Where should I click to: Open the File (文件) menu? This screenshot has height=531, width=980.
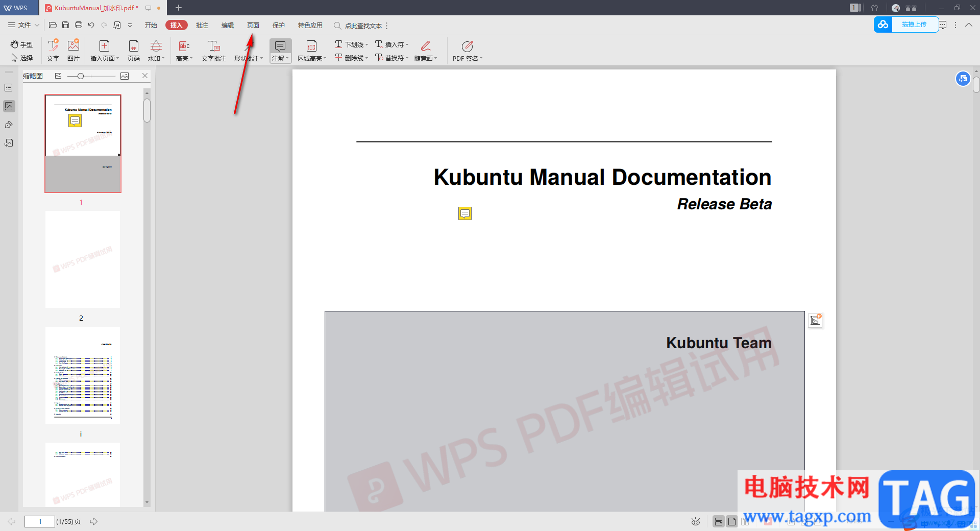pyautogui.click(x=23, y=25)
